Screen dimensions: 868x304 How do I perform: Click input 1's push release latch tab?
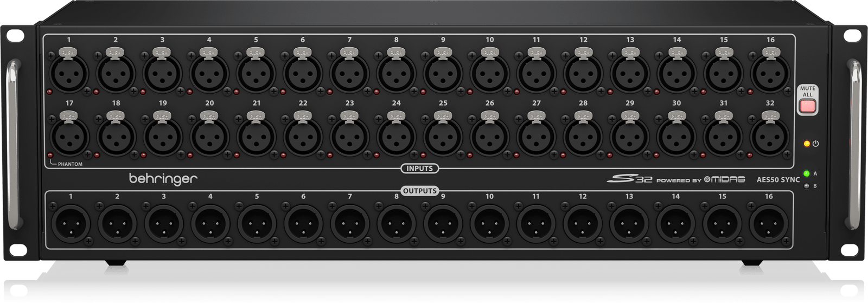click(68, 53)
